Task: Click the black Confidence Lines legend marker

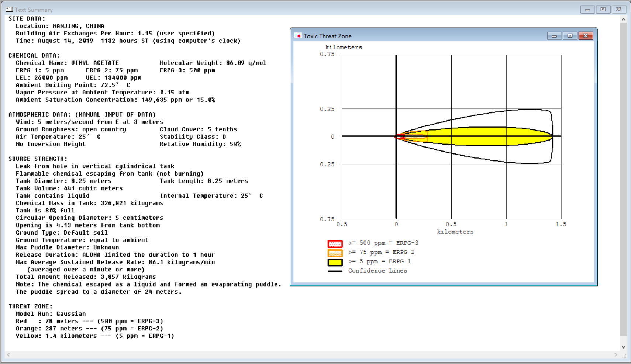Action: [x=335, y=271]
